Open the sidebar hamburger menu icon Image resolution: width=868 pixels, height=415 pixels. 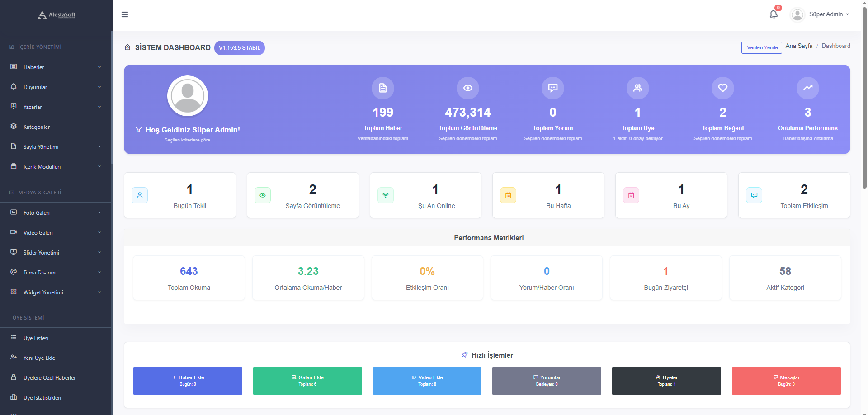coord(125,14)
